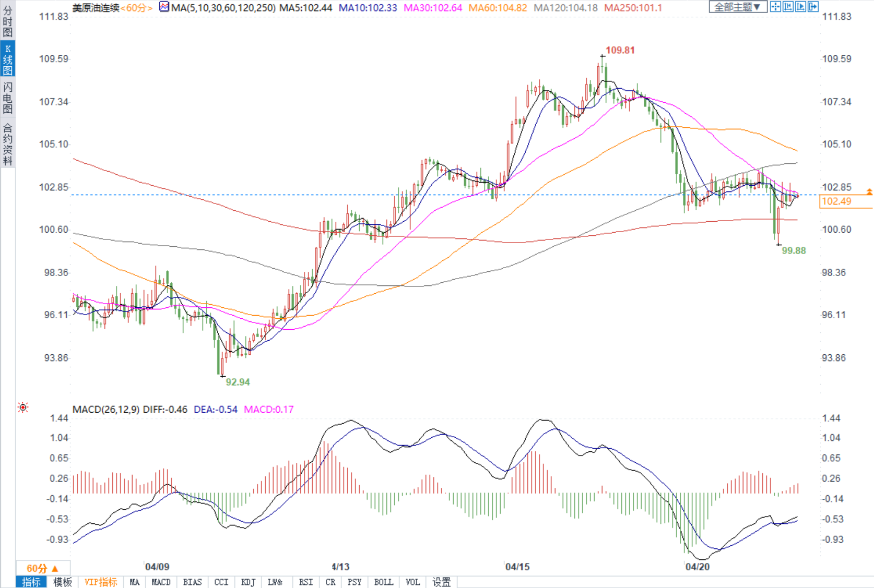Image resolution: width=874 pixels, height=588 pixels.
Task: Switch to the 分时图 side tab
Action: [x=7, y=21]
